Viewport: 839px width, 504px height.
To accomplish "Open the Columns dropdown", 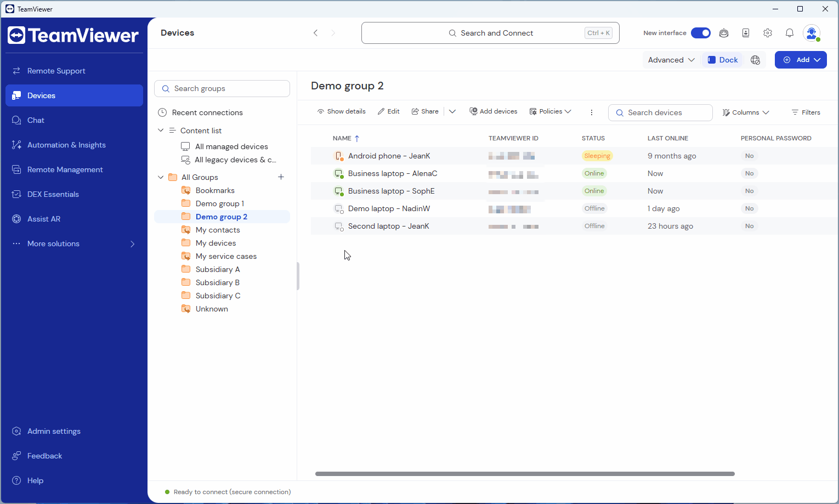I will tap(746, 112).
